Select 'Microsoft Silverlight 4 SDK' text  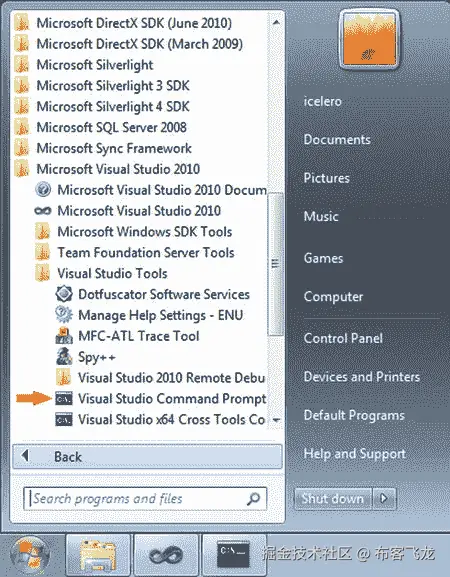113,107
